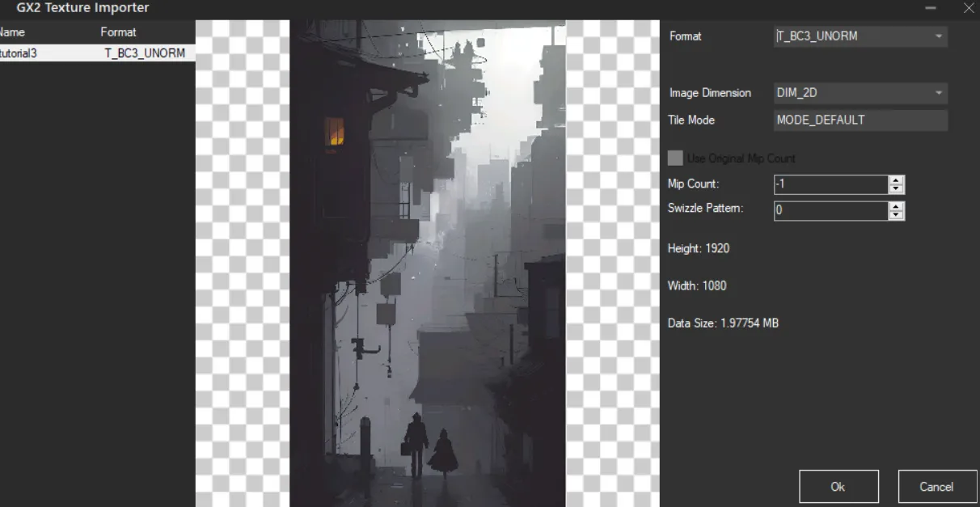Click the T_BC3_UNORM cell in texture list
This screenshot has width=980, height=507.
coord(145,53)
